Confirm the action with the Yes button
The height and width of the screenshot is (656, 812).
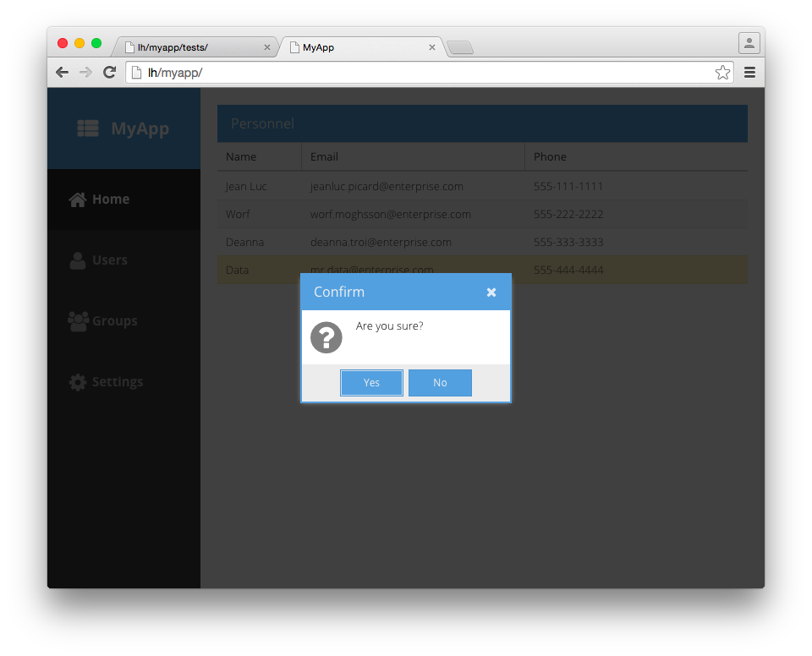(x=371, y=382)
